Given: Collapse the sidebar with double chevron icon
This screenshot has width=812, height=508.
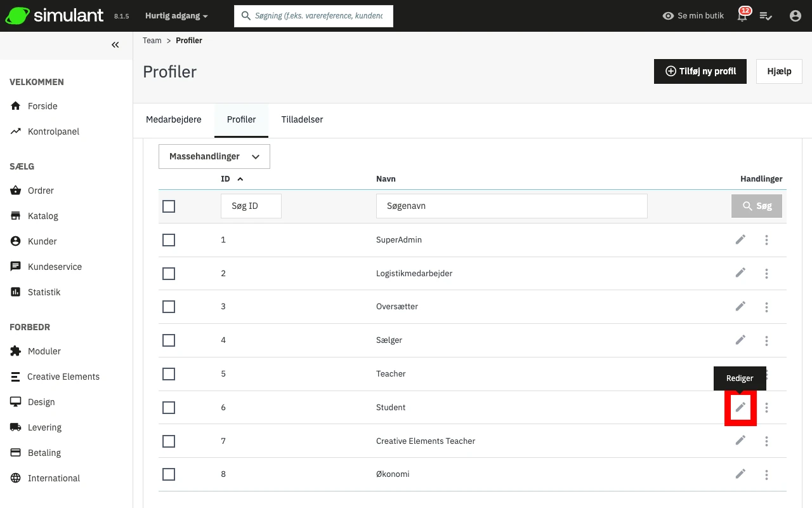Looking at the screenshot, I should 115,44.
